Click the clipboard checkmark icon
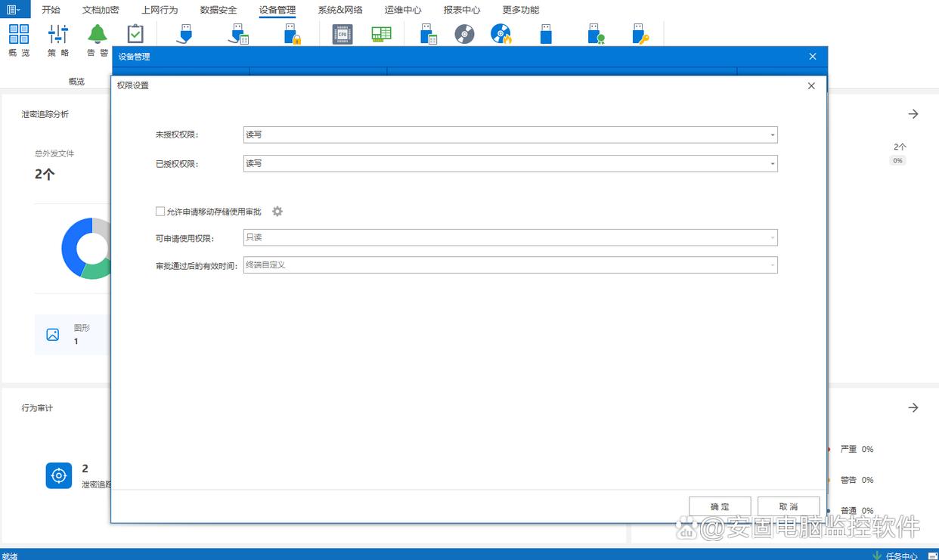 (135, 34)
